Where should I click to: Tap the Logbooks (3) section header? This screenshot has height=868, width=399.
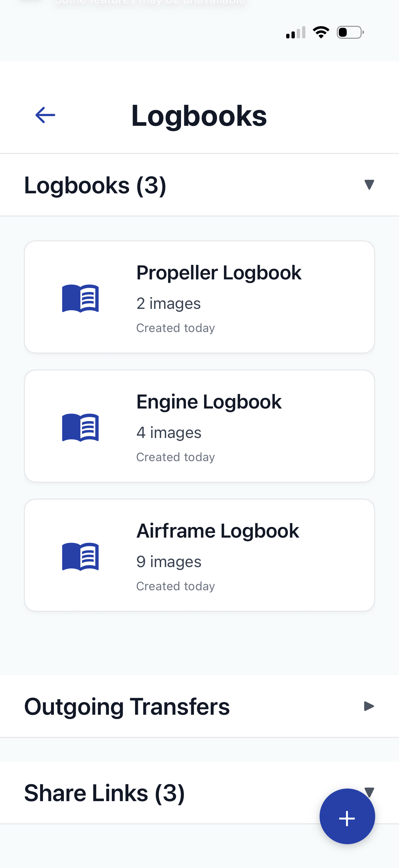pyautogui.click(x=96, y=184)
